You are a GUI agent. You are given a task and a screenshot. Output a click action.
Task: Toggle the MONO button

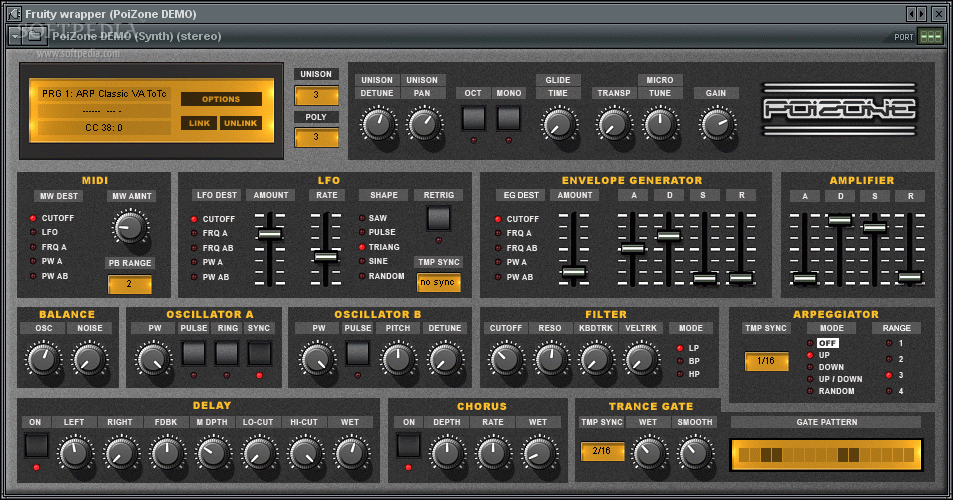pos(509,118)
